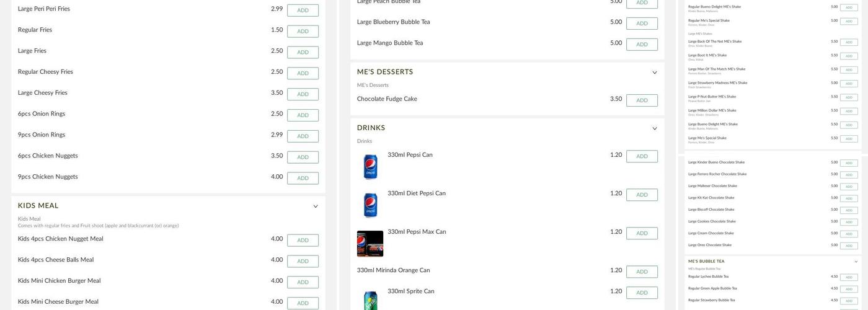Add Regular Cheesy Fries to order
Viewport: 868px width, 310px height.
pyautogui.click(x=303, y=73)
